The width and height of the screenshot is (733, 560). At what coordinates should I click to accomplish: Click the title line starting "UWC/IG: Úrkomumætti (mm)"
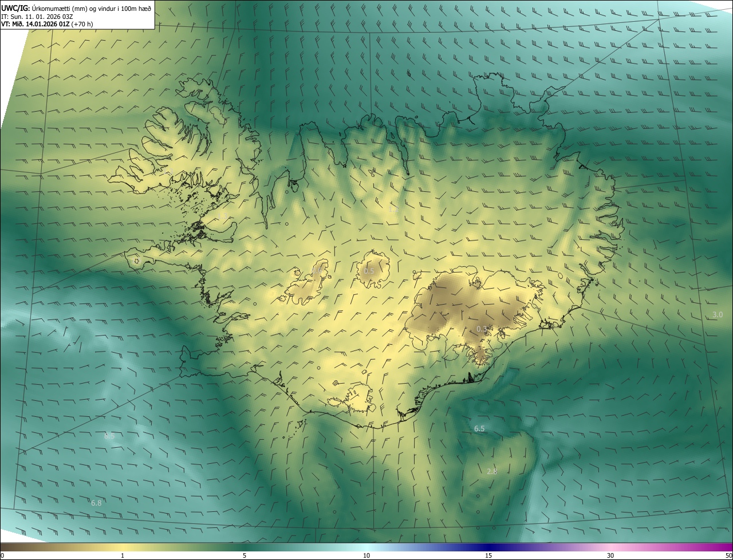tap(76, 7)
